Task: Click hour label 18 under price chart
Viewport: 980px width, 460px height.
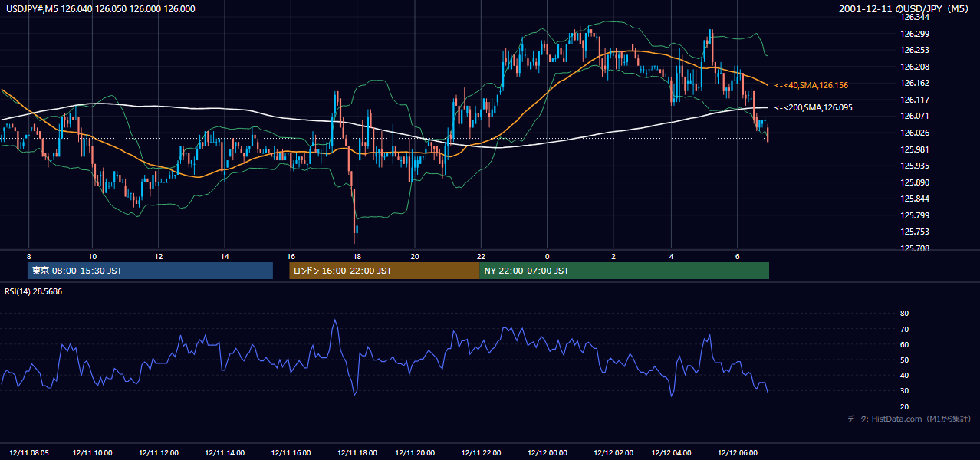Action: pyautogui.click(x=357, y=255)
